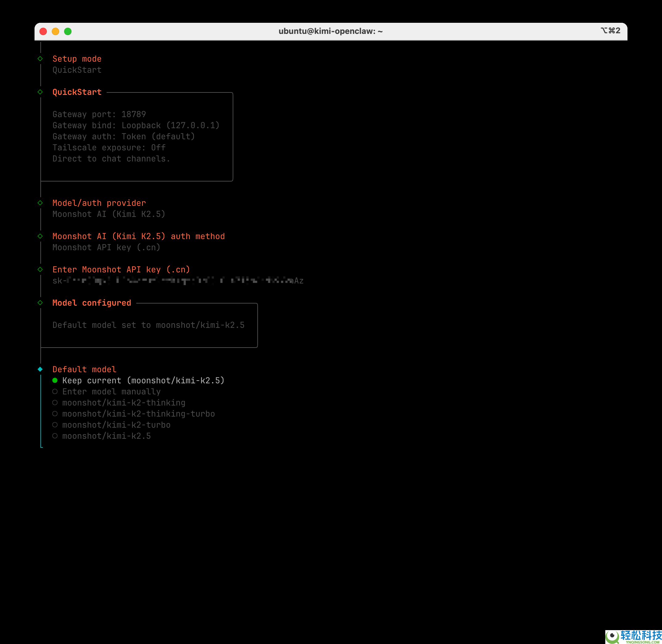This screenshot has height=644, width=662.
Task: Click the ⌥⌘2 shortcut indicator in title bar
Action: click(x=610, y=31)
